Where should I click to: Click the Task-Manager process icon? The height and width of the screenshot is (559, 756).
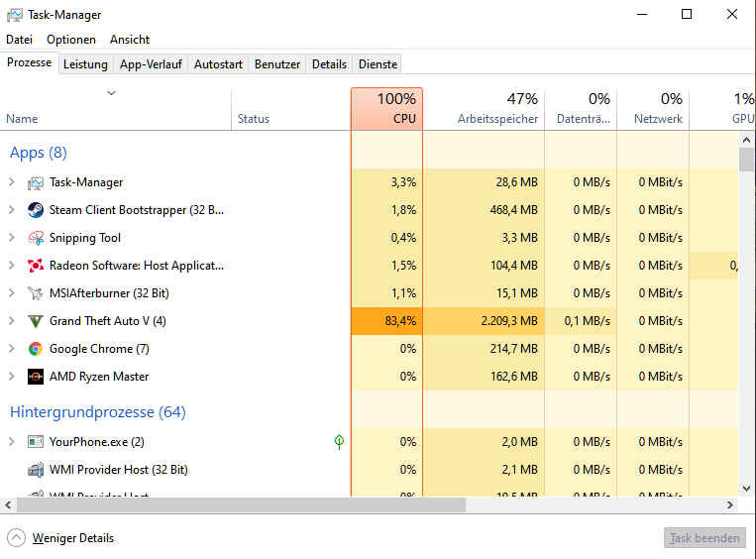pyautogui.click(x=36, y=182)
